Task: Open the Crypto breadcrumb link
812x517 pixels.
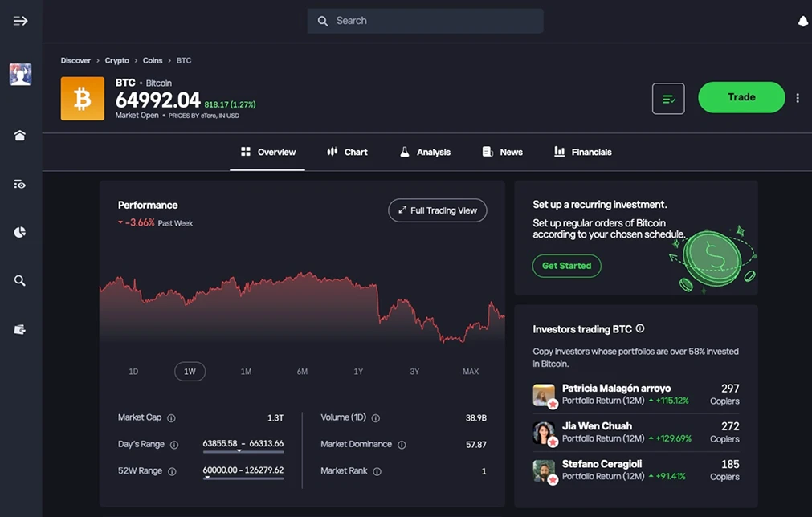Action: point(116,60)
